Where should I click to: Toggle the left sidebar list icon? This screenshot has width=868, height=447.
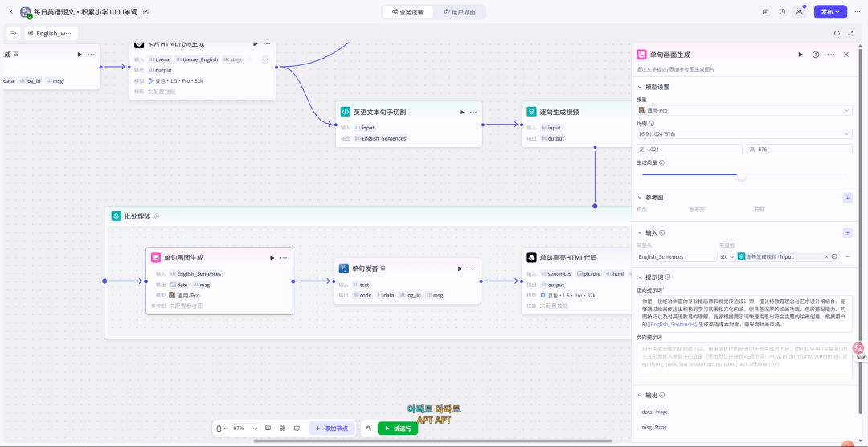pos(14,33)
